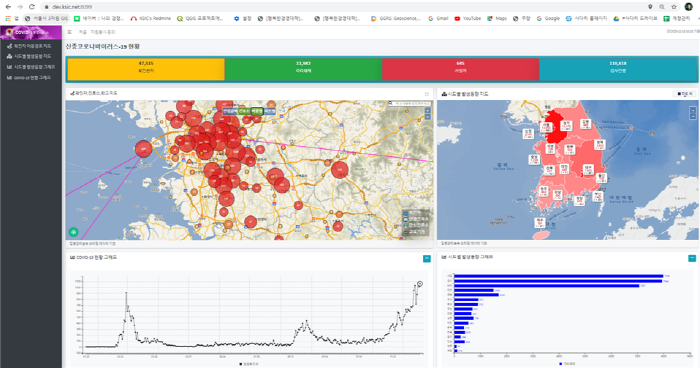Click the yellow confirmed cases 47,515 tile
Screen dimensions: 700x368
[x=146, y=69]
